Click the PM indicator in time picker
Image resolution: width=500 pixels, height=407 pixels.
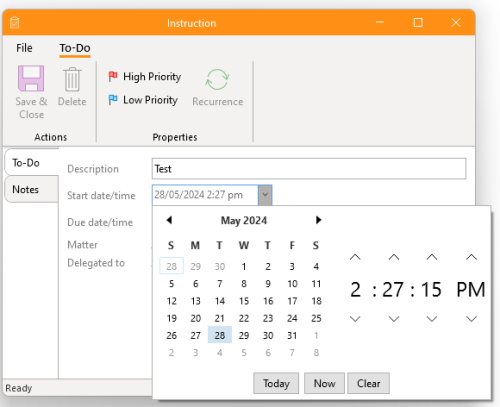tap(471, 289)
